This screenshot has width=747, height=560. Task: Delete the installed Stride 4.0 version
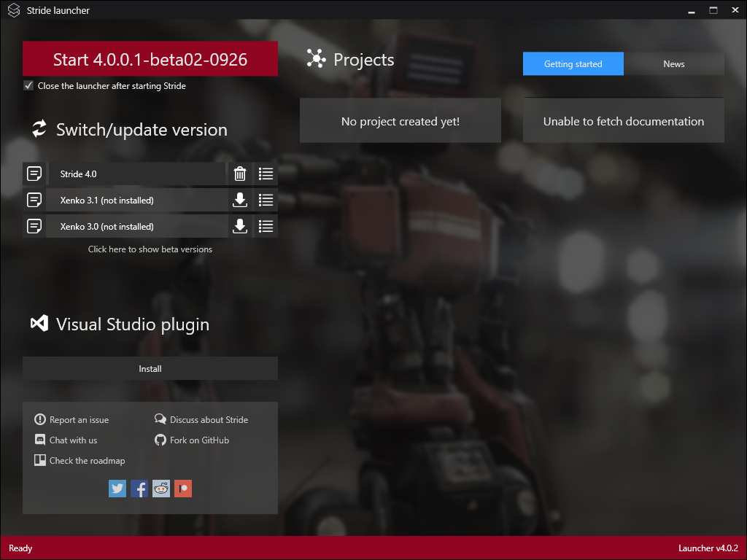pos(239,174)
